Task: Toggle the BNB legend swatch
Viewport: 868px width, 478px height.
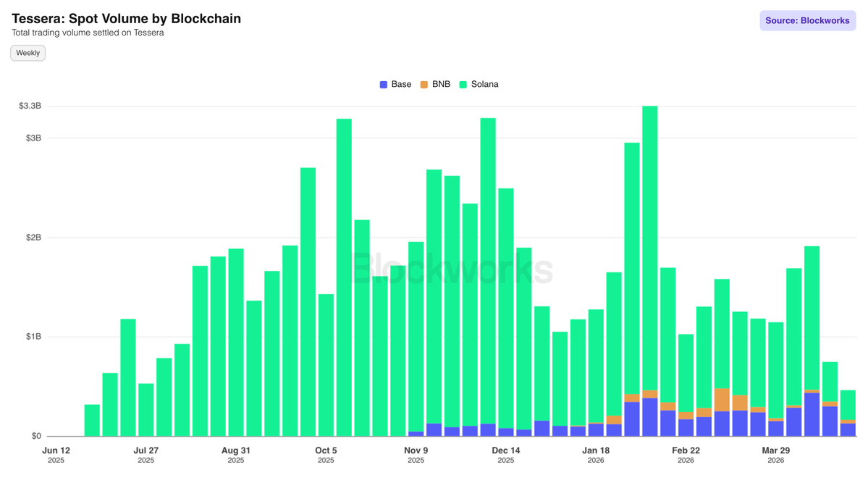Action: click(x=424, y=85)
